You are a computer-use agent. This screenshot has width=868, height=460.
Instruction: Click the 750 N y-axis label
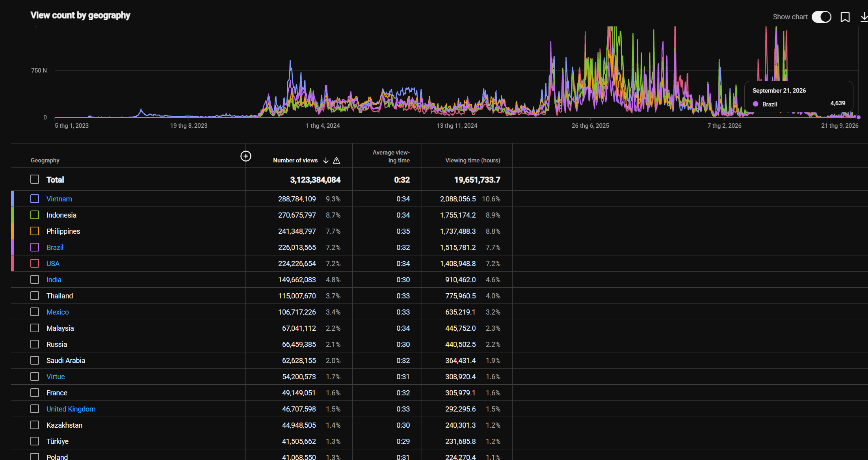39,71
